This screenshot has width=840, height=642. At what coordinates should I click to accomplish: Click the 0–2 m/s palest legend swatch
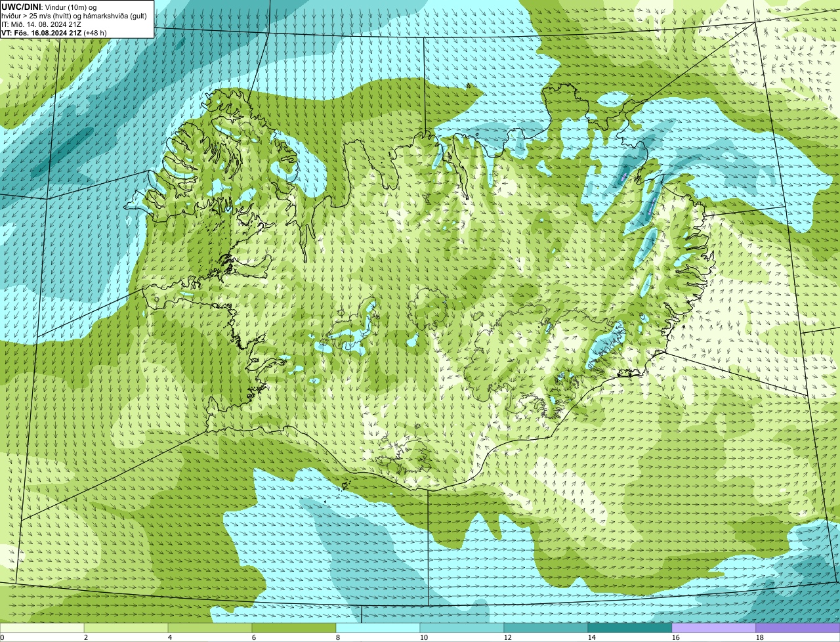pyautogui.click(x=42, y=628)
